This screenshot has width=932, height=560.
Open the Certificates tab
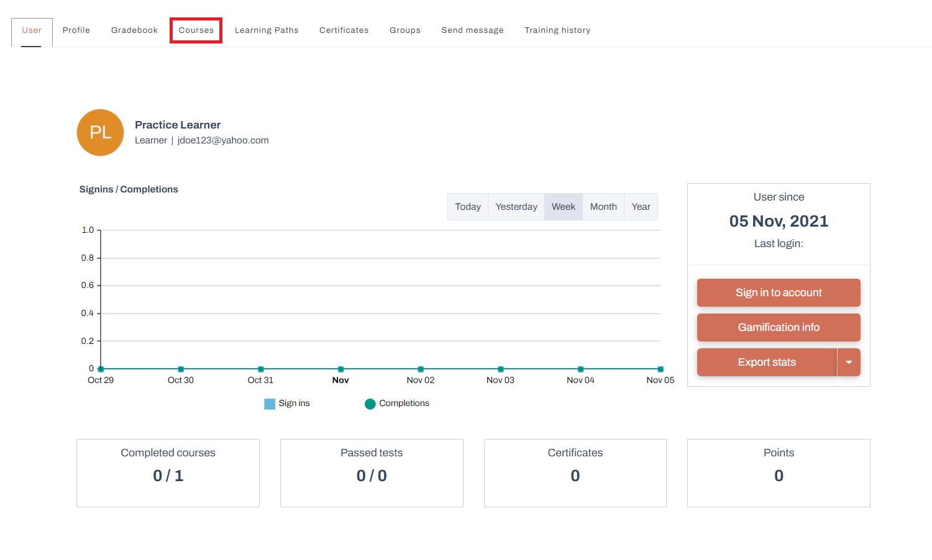[x=344, y=30]
